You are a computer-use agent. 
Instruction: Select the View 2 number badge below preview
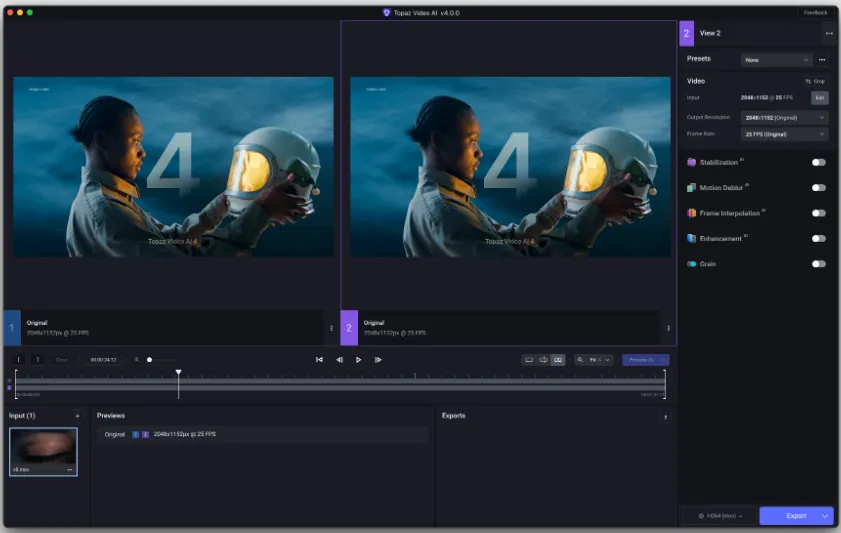coord(349,328)
